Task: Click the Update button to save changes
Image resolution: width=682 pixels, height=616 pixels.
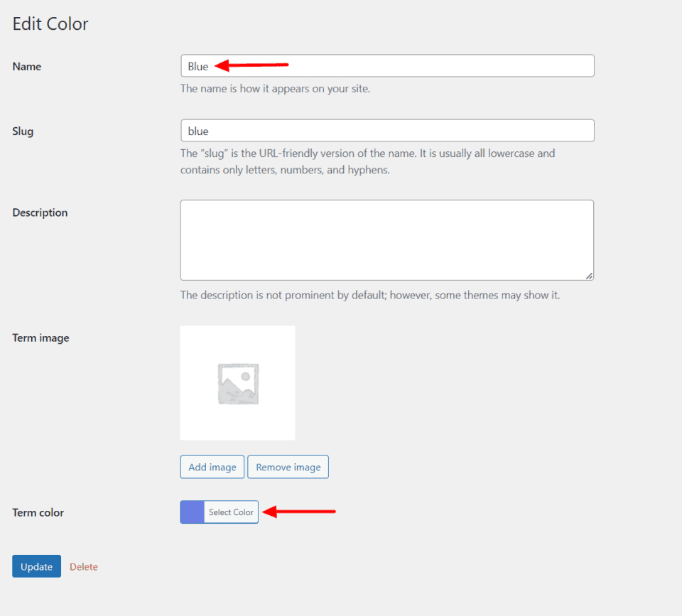Action: [36, 566]
